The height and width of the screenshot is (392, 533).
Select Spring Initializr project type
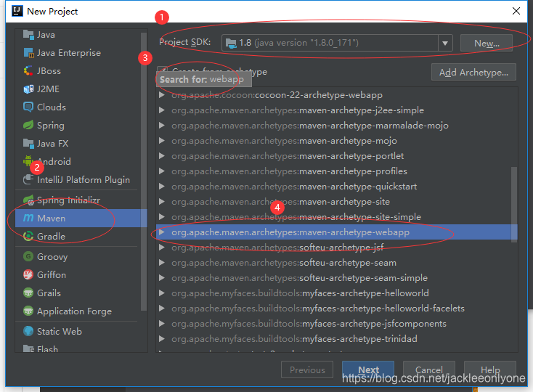click(x=78, y=200)
